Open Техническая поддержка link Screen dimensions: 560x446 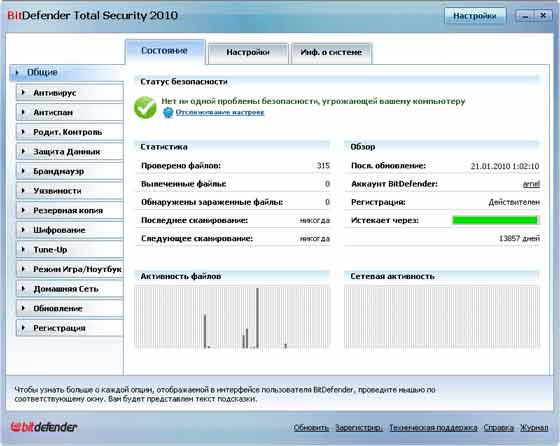(433, 427)
